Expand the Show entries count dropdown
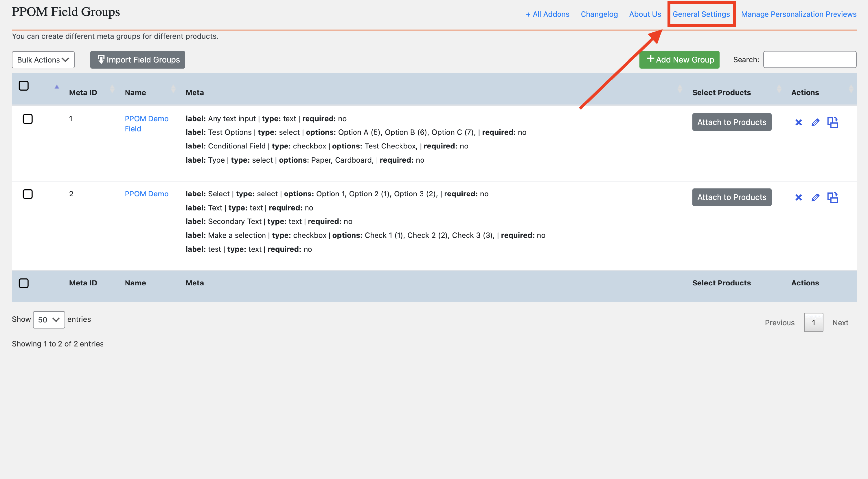The height and width of the screenshot is (479, 868). tap(49, 320)
